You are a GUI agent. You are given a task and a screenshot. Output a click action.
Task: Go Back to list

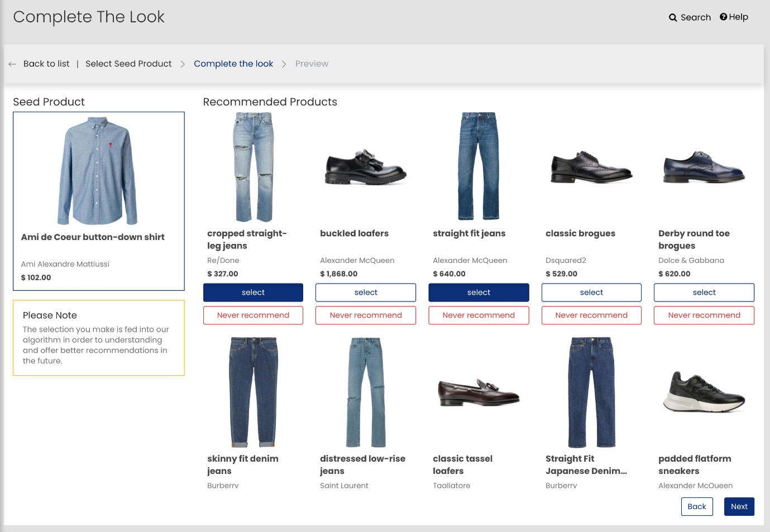coord(46,64)
